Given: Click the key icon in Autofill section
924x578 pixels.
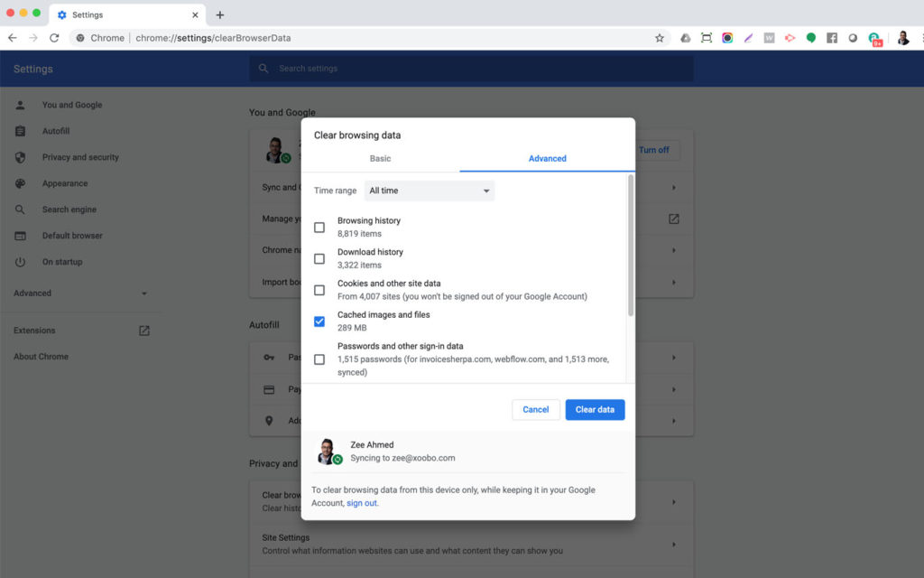Looking at the screenshot, I should tap(269, 358).
